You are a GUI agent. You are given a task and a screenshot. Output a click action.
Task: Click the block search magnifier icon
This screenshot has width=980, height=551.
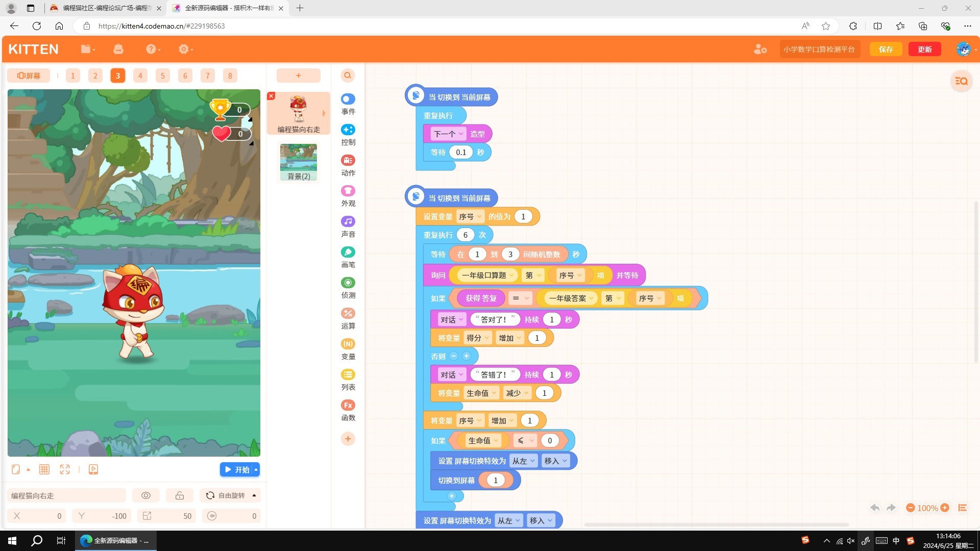coord(348,76)
